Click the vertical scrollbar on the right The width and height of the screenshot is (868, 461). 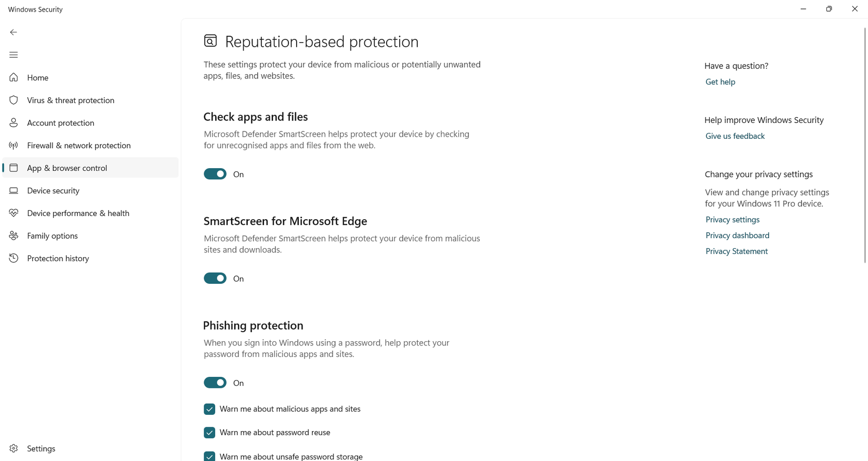tap(865, 145)
